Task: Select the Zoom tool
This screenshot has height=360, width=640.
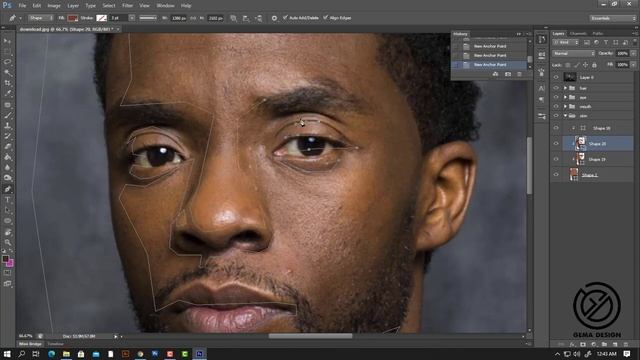Action: click(x=7, y=242)
